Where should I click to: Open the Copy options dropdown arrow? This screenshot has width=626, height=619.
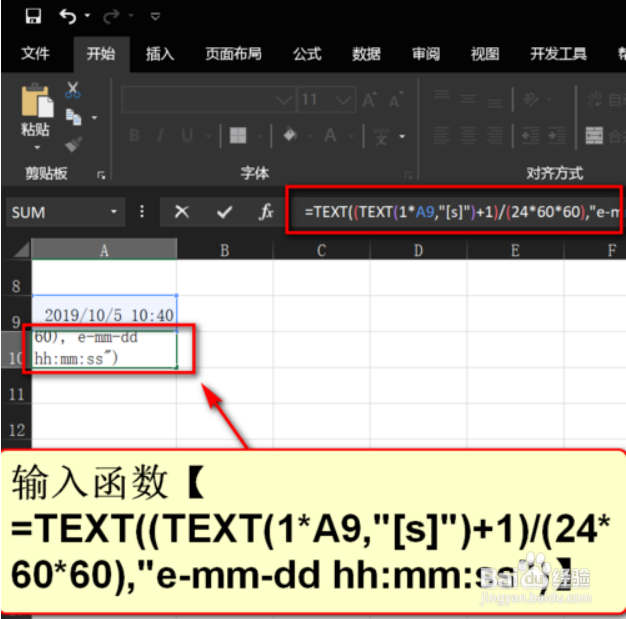click(x=94, y=117)
